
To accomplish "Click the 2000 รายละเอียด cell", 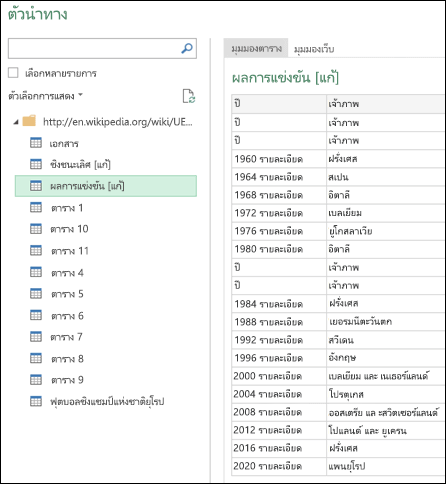I will click(279, 376).
